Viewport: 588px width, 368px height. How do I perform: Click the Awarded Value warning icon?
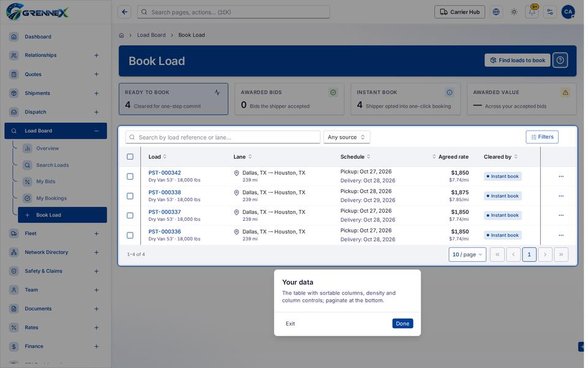coord(565,93)
